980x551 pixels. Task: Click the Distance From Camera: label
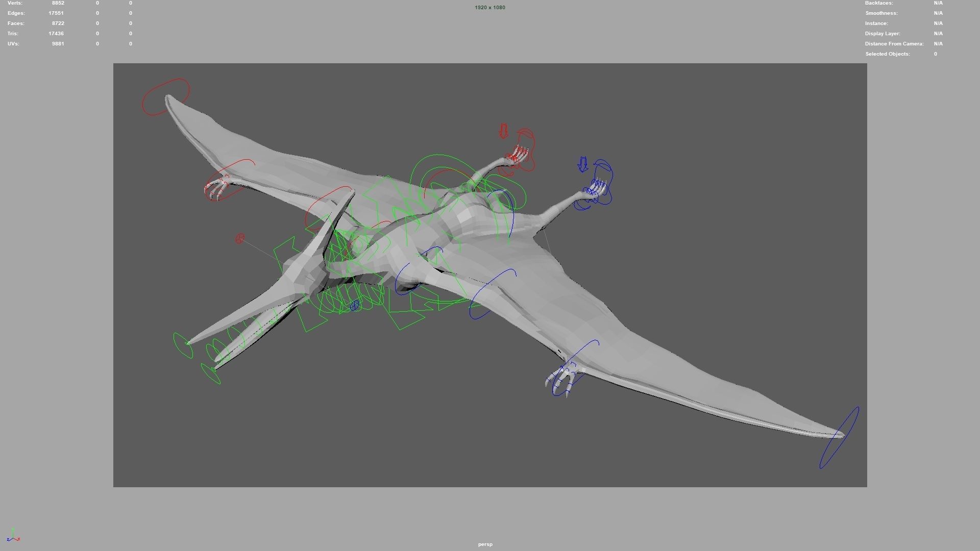[894, 44]
